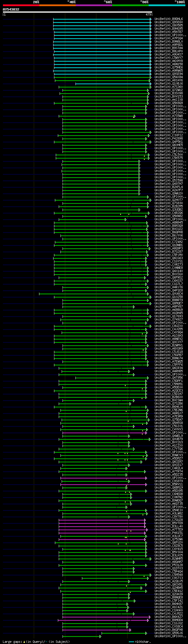
Task: Select the UniRef100_Q1DNB1 label
Action: click(x=169, y=245)
